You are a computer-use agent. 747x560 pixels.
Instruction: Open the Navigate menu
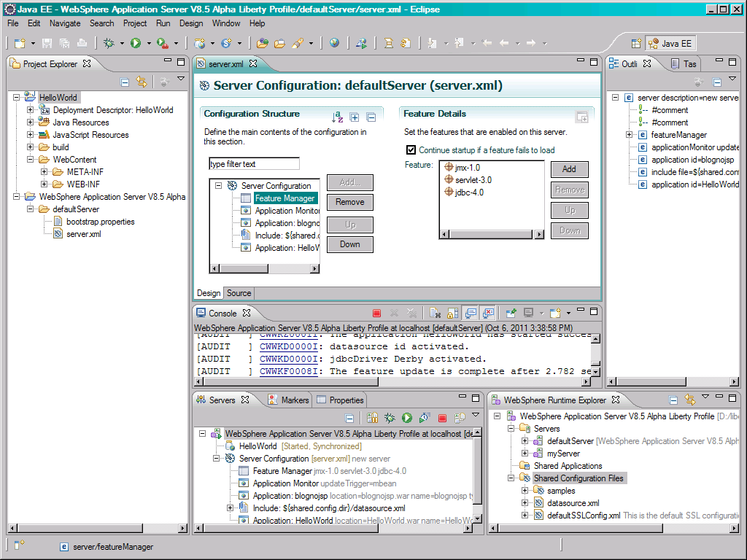pyautogui.click(x=65, y=23)
